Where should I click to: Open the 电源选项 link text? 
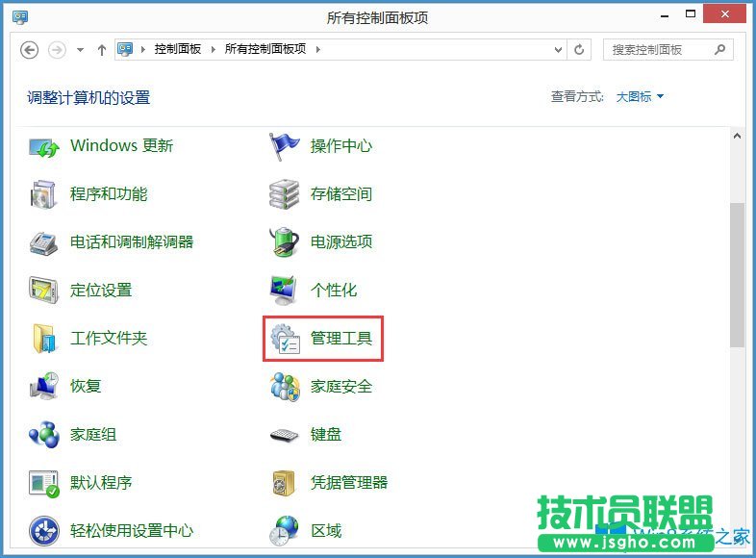click(x=341, y=241)
